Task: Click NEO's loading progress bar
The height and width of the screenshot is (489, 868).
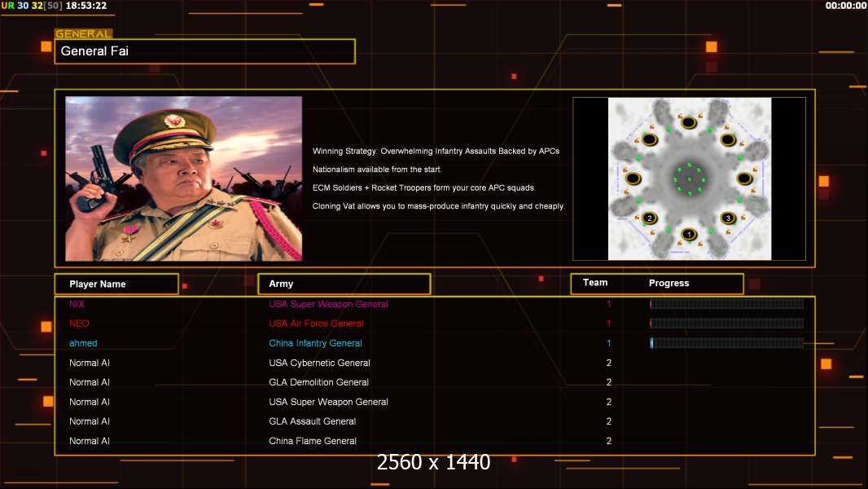Action: (727, 324)
